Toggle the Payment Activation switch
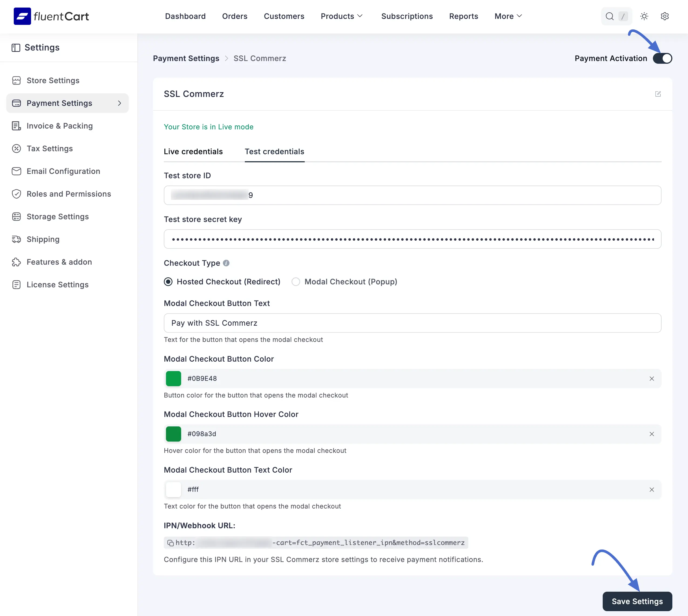 662,58
